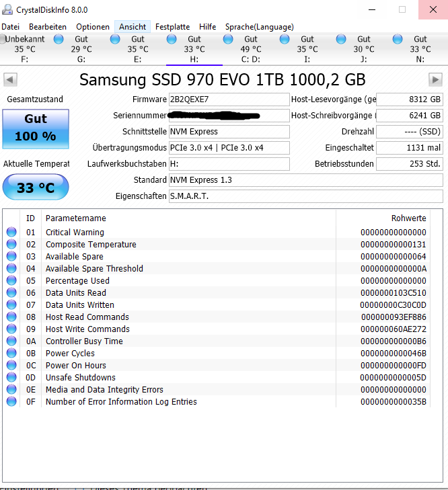This screenshot has width=448, height=490.
Task: Select the Critical Warning parameter name
Action: (x=75, y=232)
